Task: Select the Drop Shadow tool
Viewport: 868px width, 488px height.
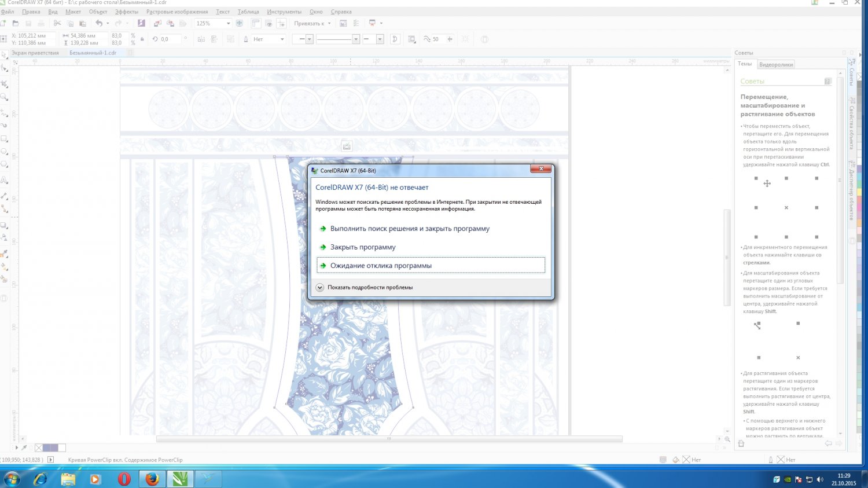Action: (x=5, y=225)
